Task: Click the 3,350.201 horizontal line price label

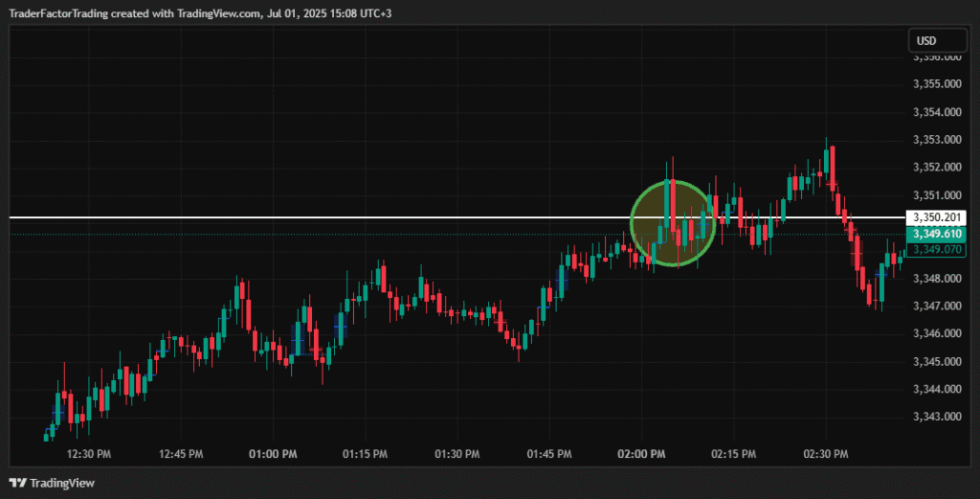Action: (x=936, y=217)
